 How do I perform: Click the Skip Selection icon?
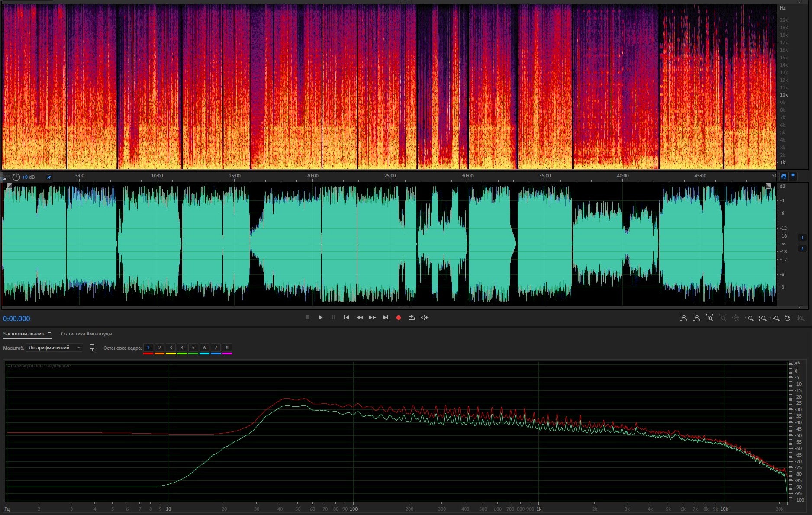pyautogui.click(x=425, y=318)
